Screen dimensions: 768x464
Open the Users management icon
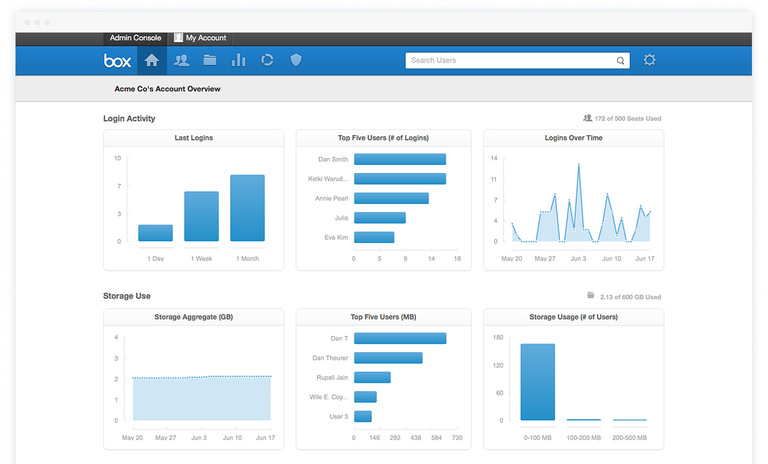pyautogui.click(x=181, y=60)
